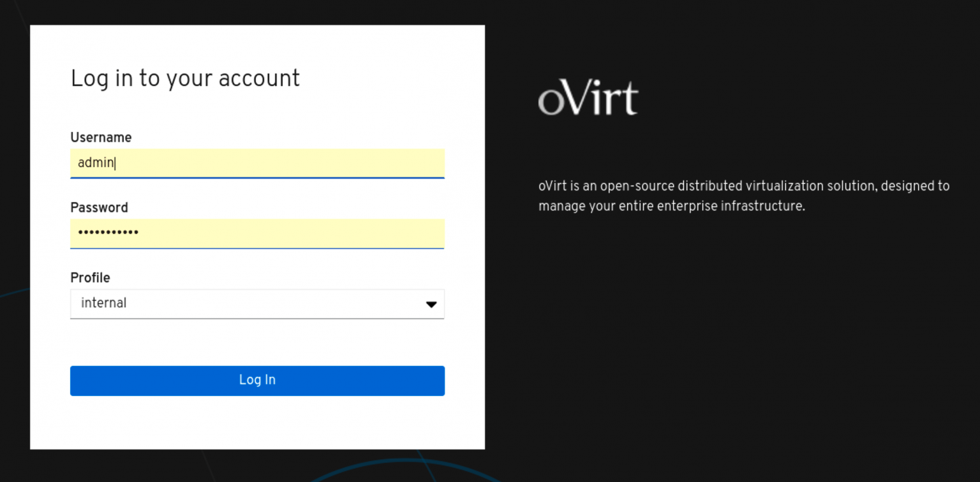The image size is (980, 482).
Task: Click the 'Log in to your account' heading
Action: pyautogui.click(x=185, y=78)
